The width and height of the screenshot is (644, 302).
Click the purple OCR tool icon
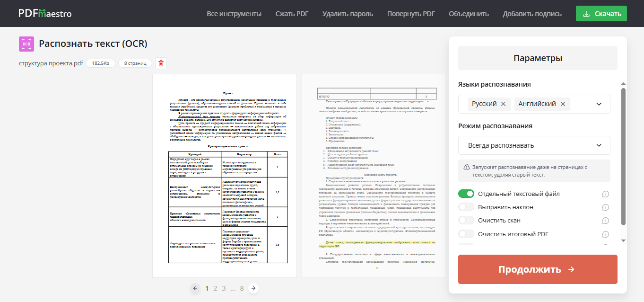(26, 44)
